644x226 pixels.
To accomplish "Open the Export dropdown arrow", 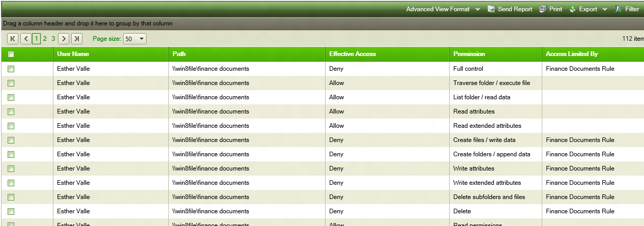I will tap(605, 9).
